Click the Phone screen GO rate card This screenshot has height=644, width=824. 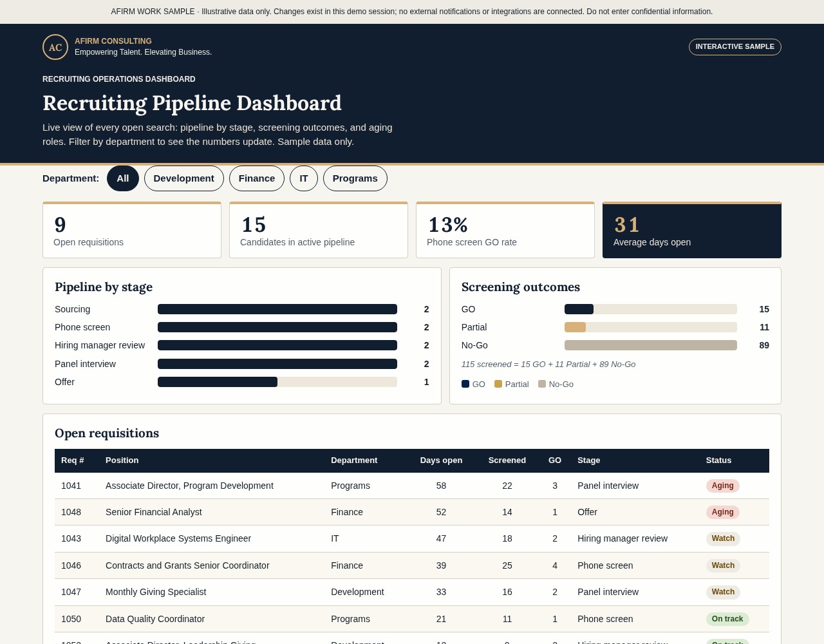click(x=505, y=230)
